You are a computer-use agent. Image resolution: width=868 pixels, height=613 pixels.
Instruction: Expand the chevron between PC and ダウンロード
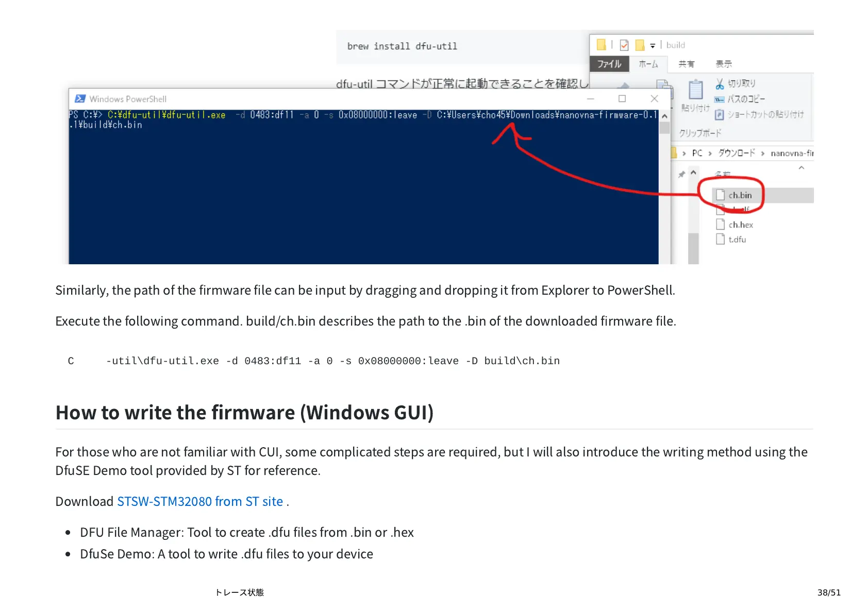click(x=710, y=154)
